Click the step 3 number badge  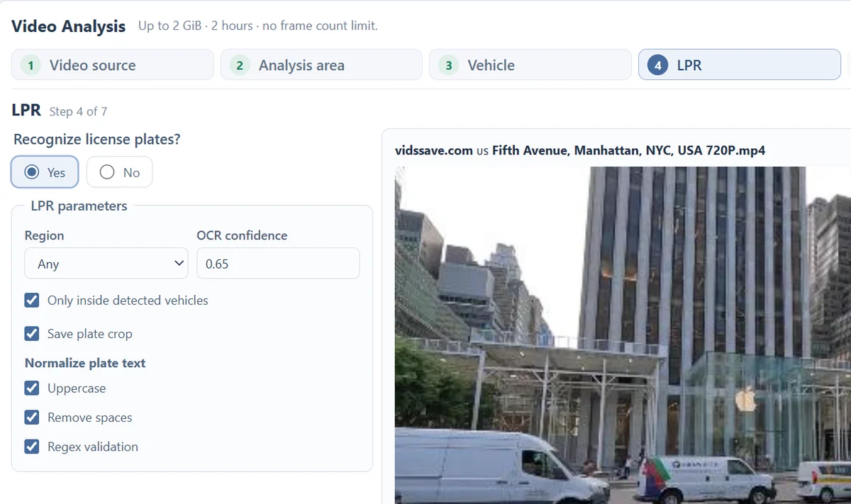(448, 65)
